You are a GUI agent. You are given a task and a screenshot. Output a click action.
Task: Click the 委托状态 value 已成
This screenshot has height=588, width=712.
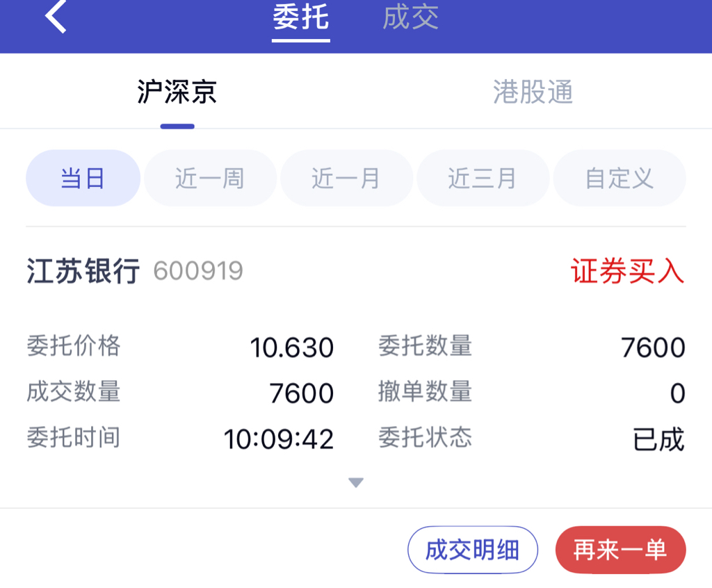point(659,439)
